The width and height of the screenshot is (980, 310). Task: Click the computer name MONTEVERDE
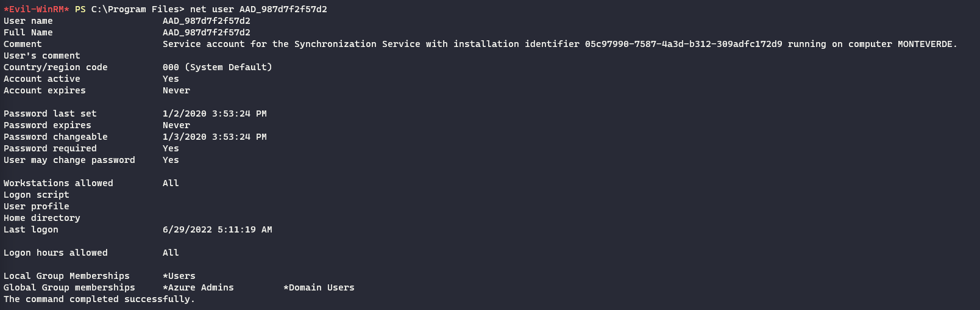pyautogui.click(x=926, y=44)
